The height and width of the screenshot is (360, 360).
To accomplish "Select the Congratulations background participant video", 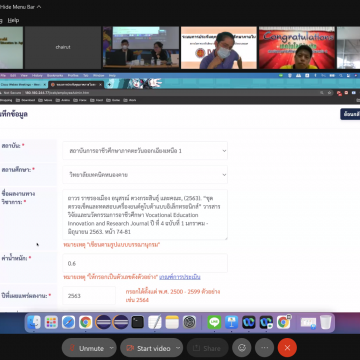I will click(297, 48).
